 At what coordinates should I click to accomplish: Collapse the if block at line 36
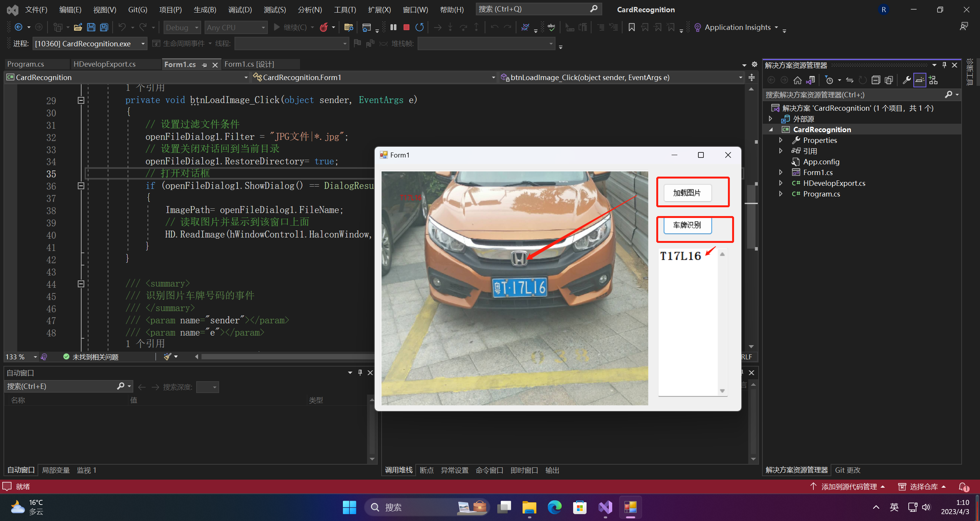click(81, 186)
